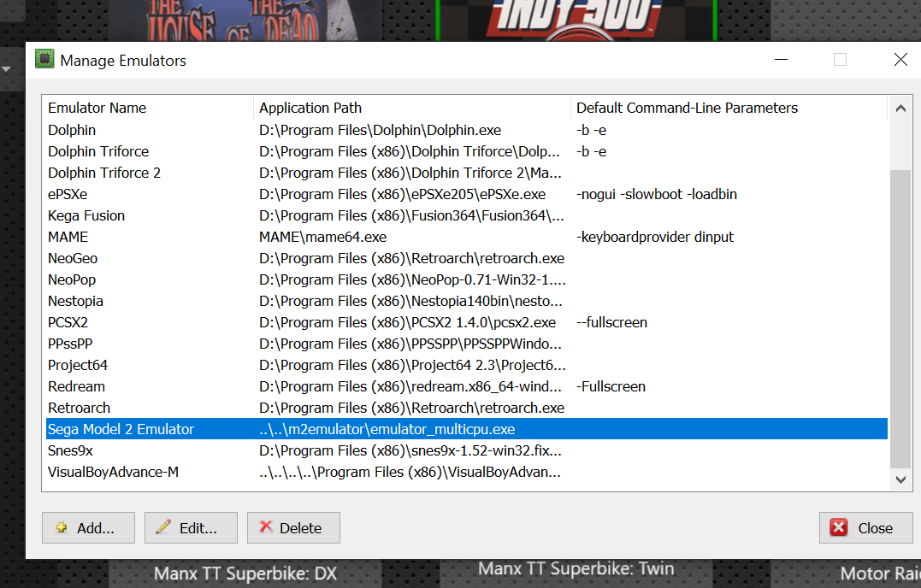This screenshot has height=588, width=921.
Task: Open Manx TT Superbike: DX game in background
Action: (x=245, y=573)
